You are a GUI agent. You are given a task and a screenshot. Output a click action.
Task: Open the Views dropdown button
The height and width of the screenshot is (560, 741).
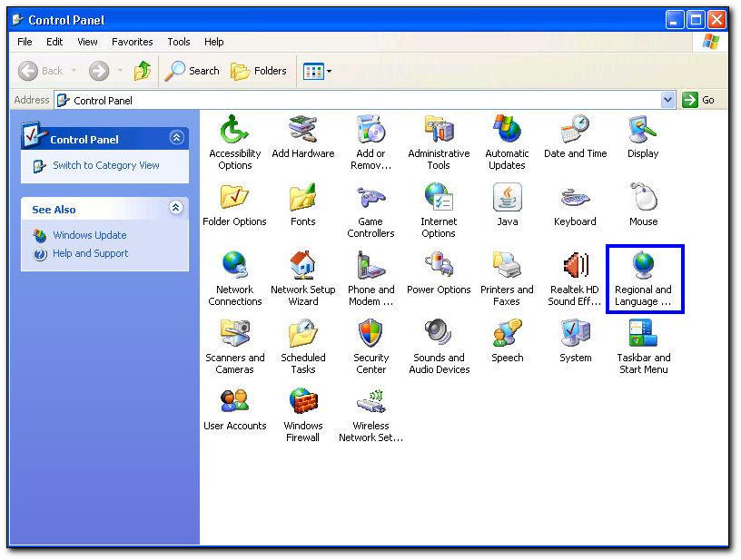coord(317,72)
